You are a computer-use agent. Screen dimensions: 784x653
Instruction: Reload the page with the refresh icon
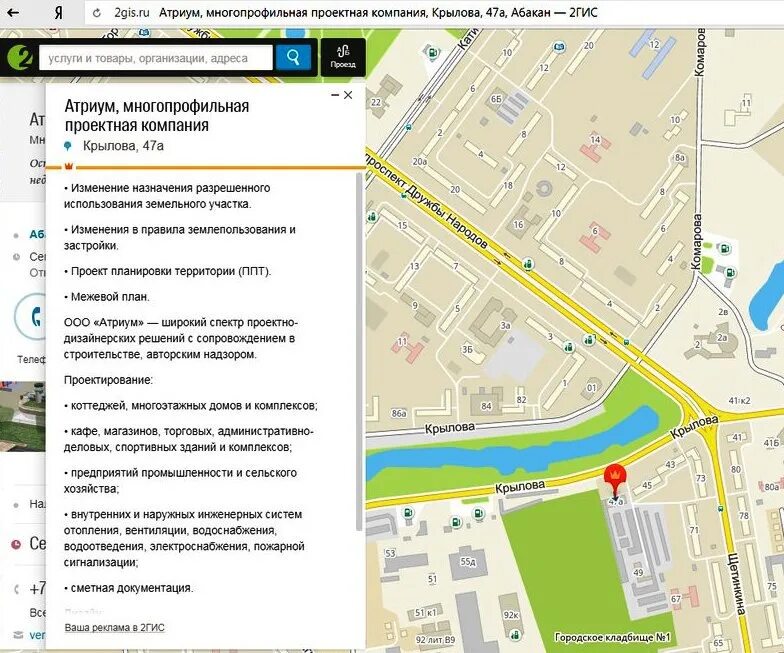(97, 12)
